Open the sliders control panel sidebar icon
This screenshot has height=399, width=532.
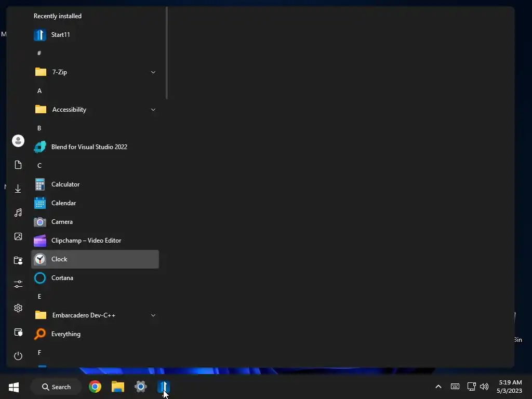pyautogui.click(x=18, y=284)
